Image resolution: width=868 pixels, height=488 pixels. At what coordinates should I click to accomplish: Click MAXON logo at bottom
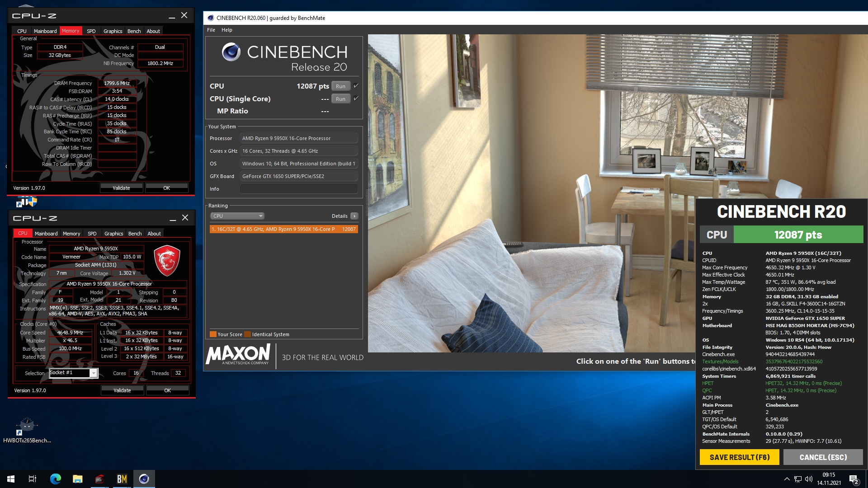[238, 354]
